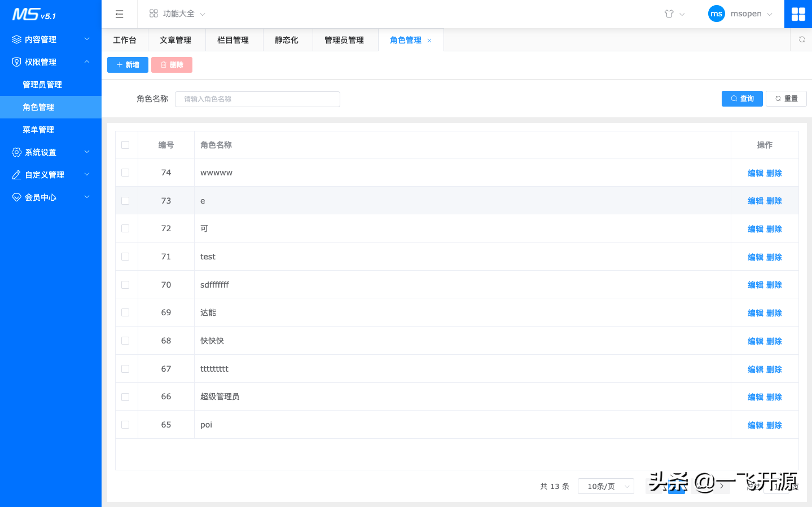The image size is (812, 507).
Task: Click the blue grid icon at top right
Action: 798,14
